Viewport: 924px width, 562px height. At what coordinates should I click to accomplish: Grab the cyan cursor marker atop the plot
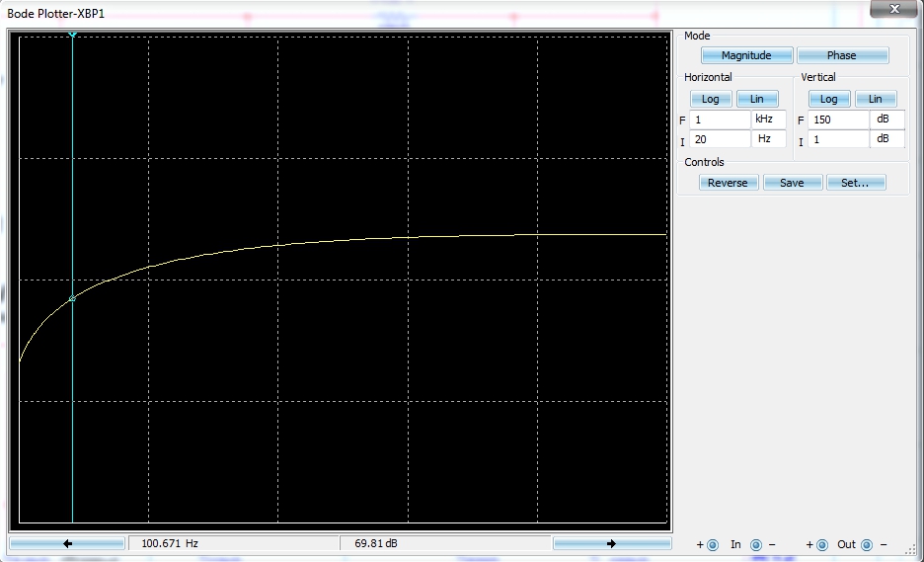(x=72, y=35)
